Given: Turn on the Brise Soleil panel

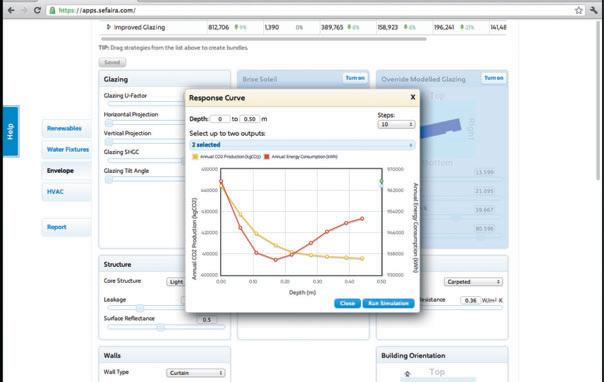Looking at the screenshot, I should click(x=355, y=78).
